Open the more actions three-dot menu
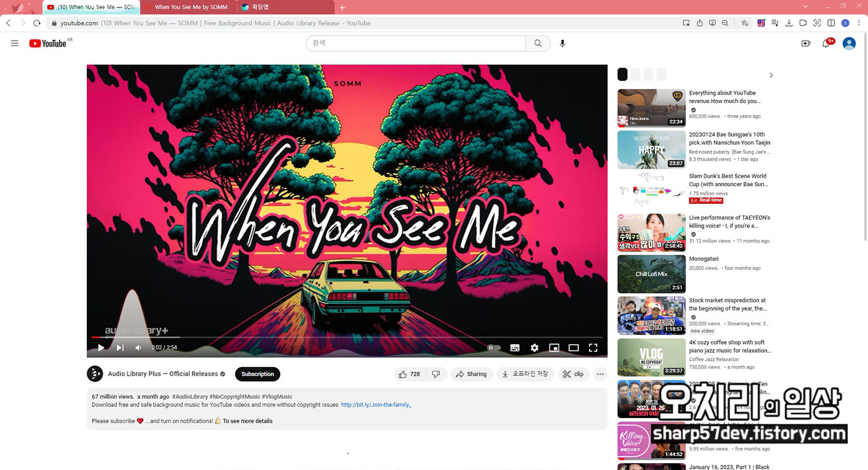Image resolution: width=868 pixels, height=470 pixels. click(600, 374)
